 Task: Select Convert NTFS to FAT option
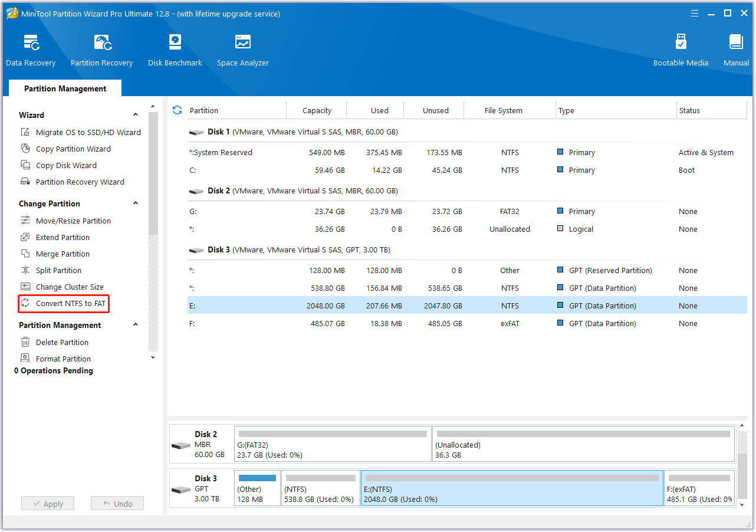[71, 303]
